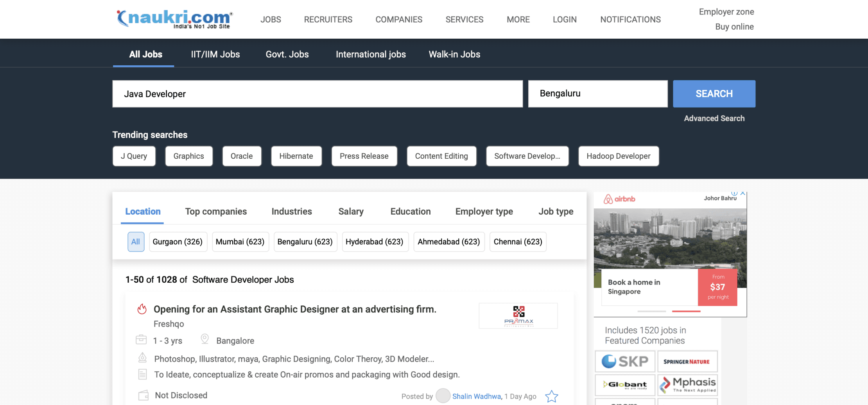Open Assistant Graphic Designer job title
Screen dimensions: 868x405
pyautogui.click(x=295, y=309)
